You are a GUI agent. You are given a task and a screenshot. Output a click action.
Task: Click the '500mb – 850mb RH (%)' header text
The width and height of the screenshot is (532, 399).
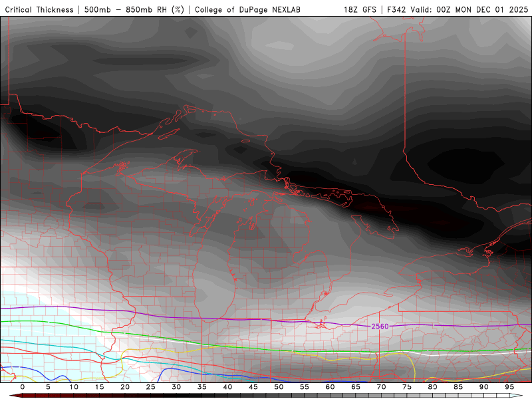(134, 9)
